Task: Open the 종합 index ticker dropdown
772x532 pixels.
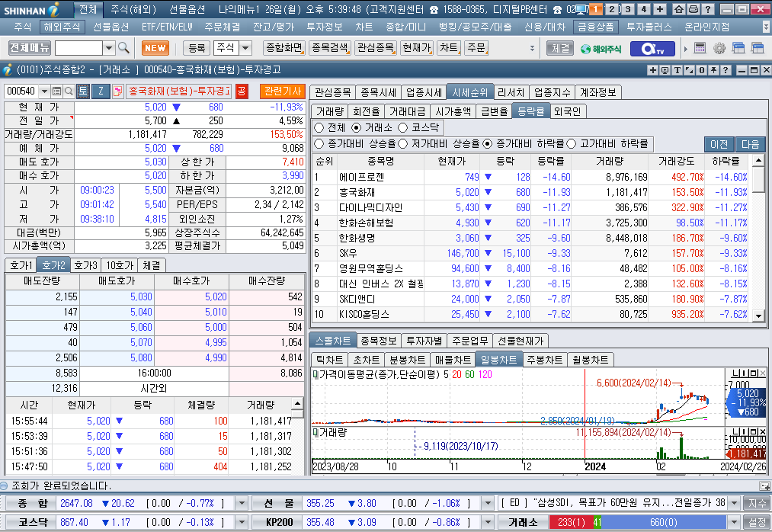Action: pyautogui.click(x=242, y=503)
